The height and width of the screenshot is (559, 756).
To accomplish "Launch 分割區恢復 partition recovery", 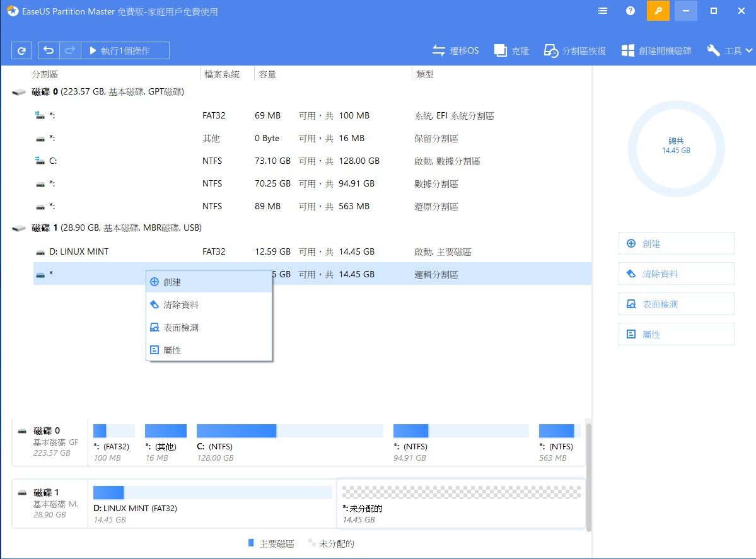I will [x=574, y=51].
